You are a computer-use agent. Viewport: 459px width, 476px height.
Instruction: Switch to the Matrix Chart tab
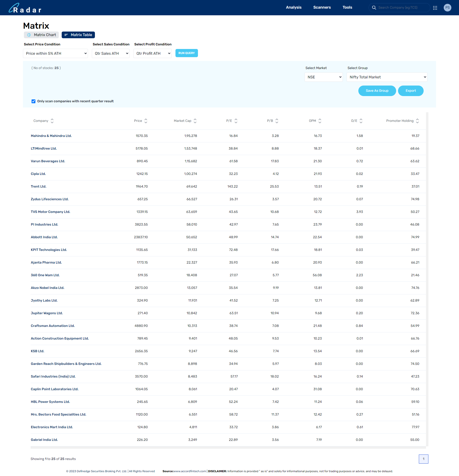(41, 35)
